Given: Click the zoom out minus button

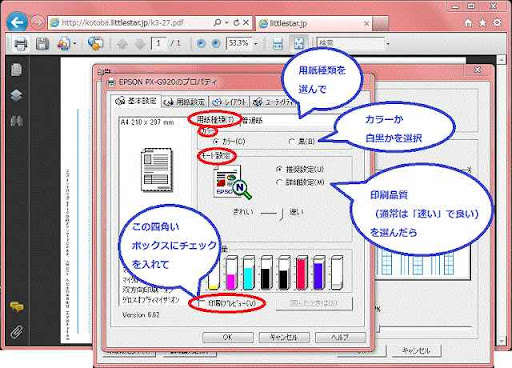Looking at the screenshot, I should click(201, 43).
